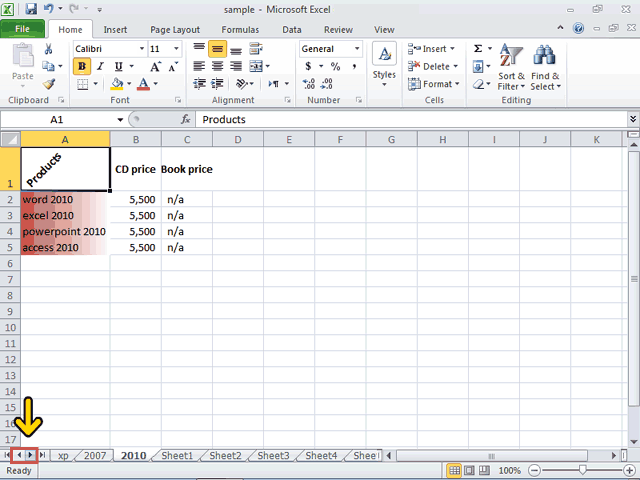This screenshot has width=640, height=480.
Task: Open the font size dropdown
Action: pyautogui.click(x=176, y=49)
